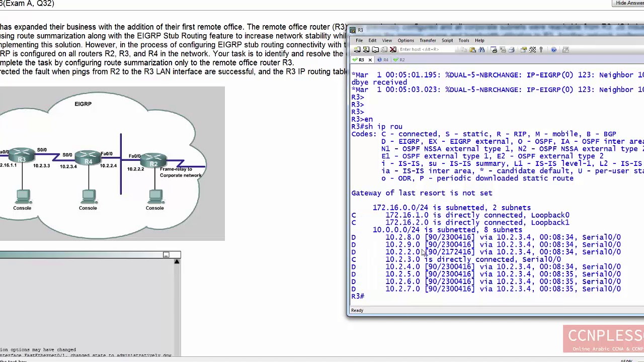Open Session Options from the toolbar icon

[523, 49]
